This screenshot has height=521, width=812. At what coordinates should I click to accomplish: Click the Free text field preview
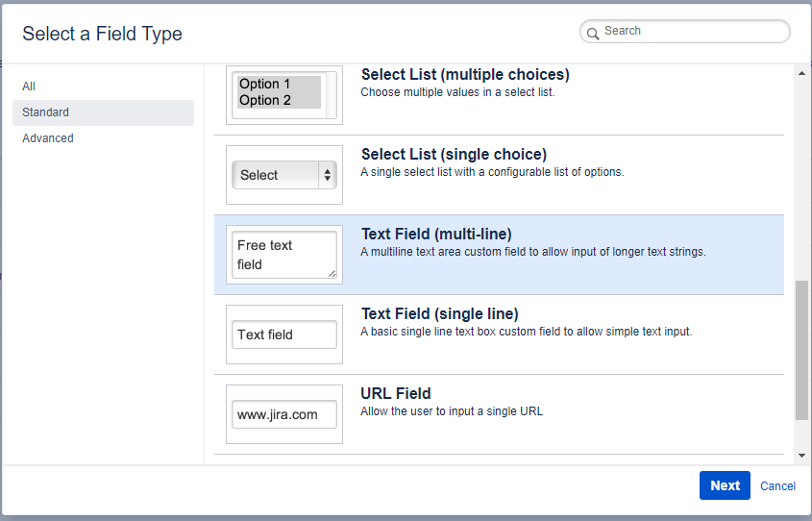(283, 255)
